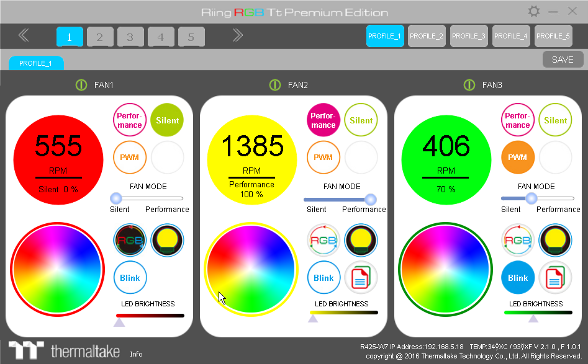Click the FAN1 red RPM display circle
The width and height of the screenshot is (588, 364).
pos(58,160)
